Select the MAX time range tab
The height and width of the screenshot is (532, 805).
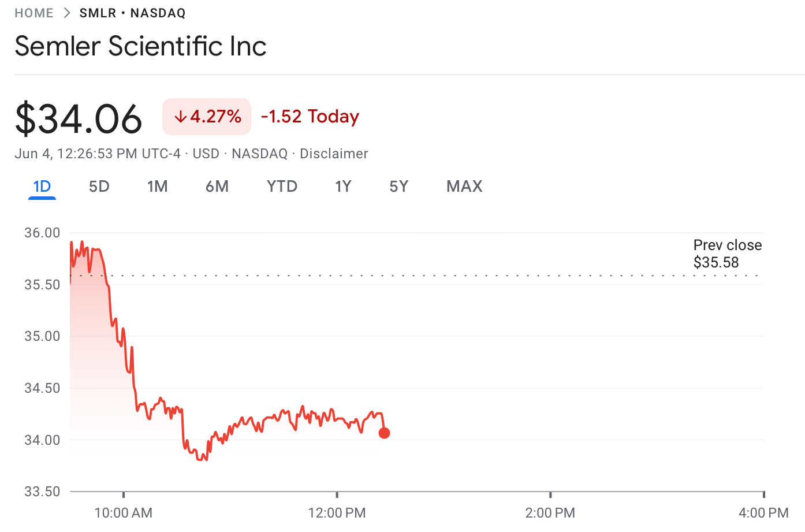(464, 187)
